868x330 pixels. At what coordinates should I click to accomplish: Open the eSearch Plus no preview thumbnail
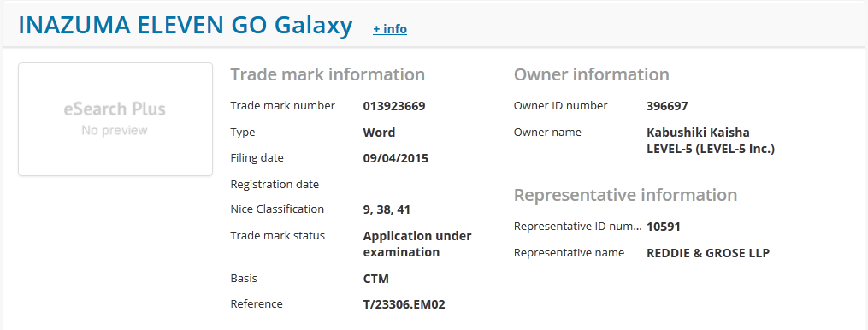tap(115, 119)
